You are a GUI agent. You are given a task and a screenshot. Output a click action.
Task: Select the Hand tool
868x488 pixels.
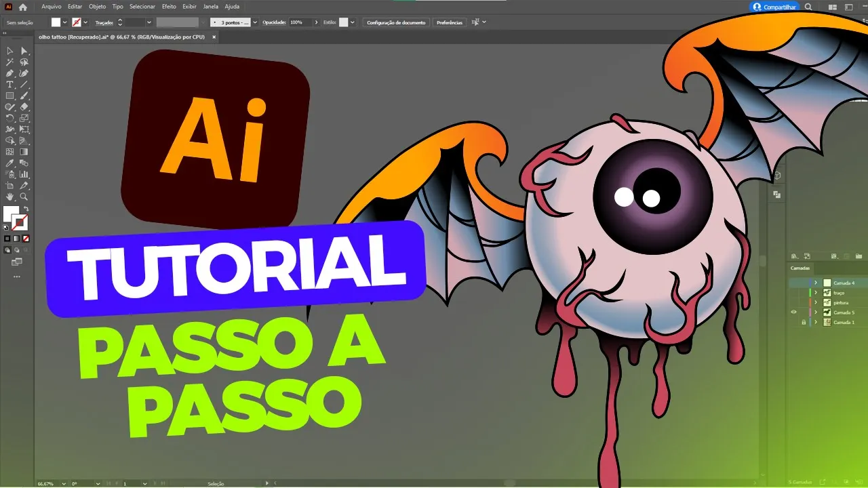pyautogui.click(x=10, y=197)
